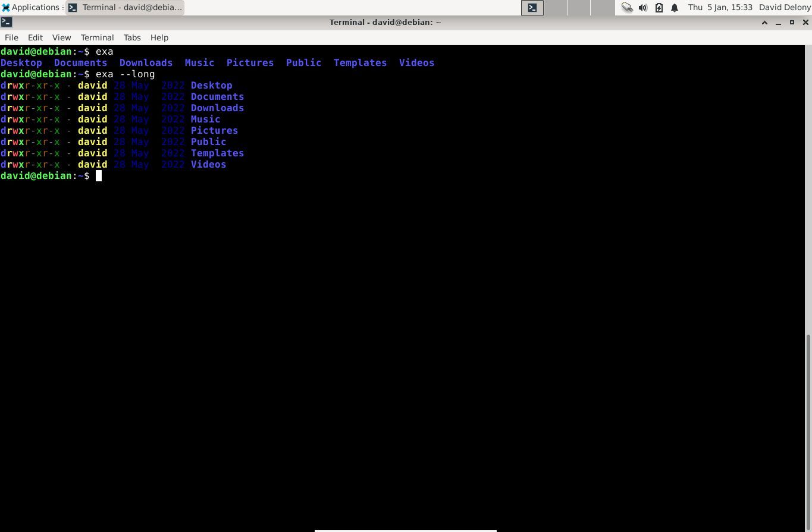The height and width of the screenshot is (532, 812).
Task: Click 'Downloads' in the long listing
Action: pos(218,108)
